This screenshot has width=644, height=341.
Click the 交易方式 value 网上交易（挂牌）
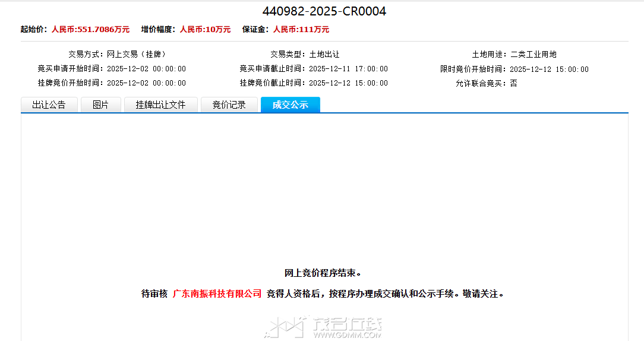pos(136,54)
